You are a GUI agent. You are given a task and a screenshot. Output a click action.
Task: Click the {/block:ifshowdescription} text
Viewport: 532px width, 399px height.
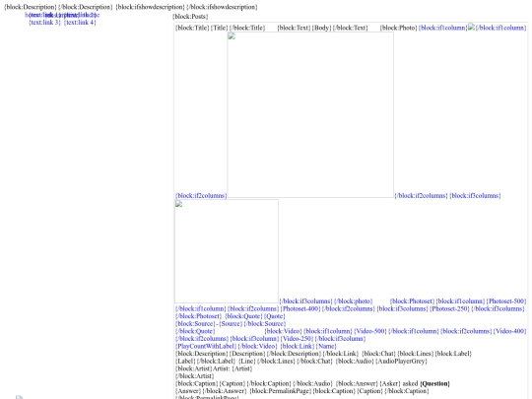222,7
